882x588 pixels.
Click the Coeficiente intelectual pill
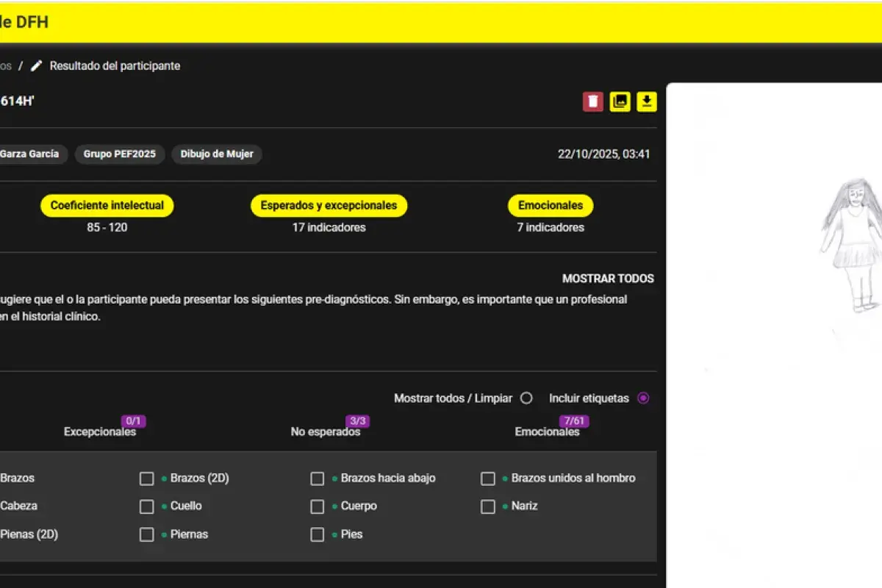[x=107, y=206]
